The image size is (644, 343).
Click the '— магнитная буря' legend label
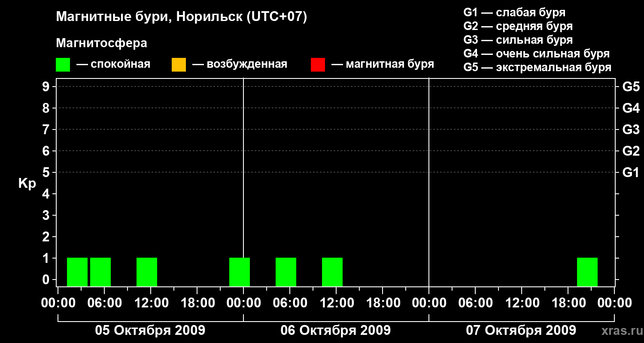(383, 64)
